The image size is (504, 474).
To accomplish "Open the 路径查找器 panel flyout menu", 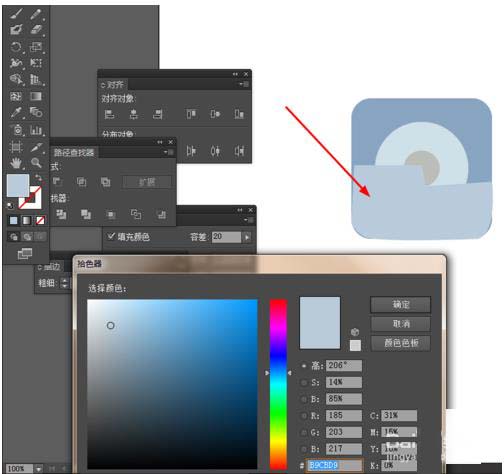I will coord(169,152).
